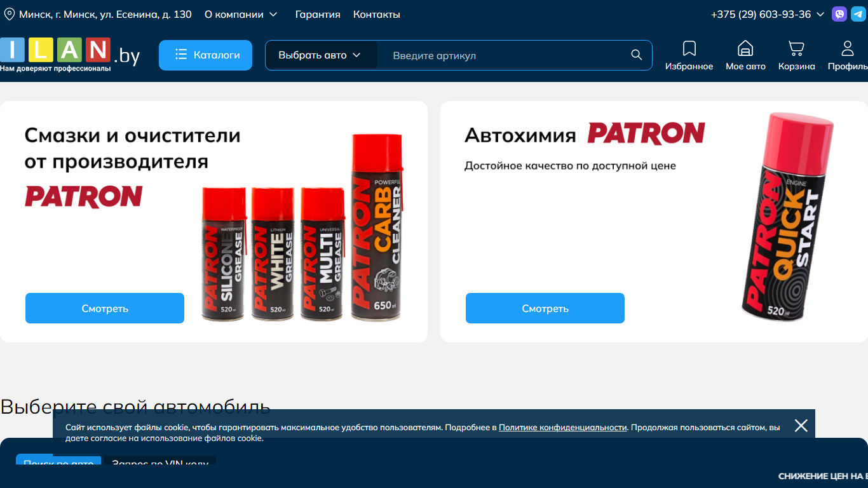This screenshot has width=868, height=488.
Task: Click the Выберите свой автомобиль heading
Action: click(135, 407)
